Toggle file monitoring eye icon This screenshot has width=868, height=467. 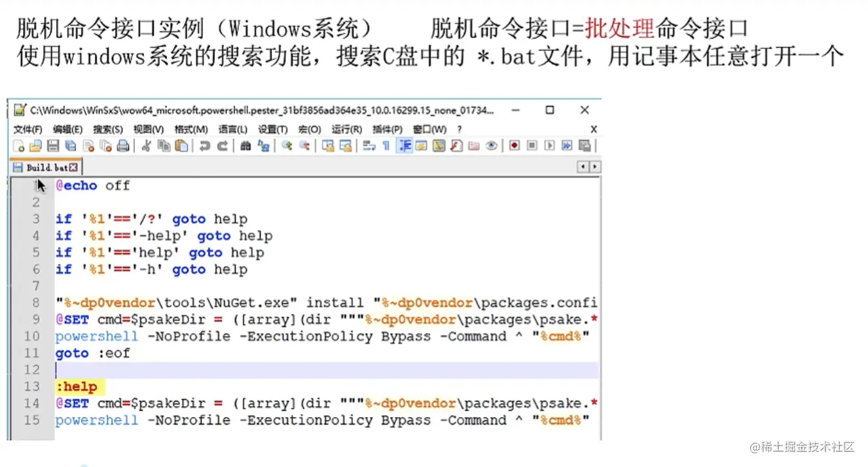pos(491,145)
